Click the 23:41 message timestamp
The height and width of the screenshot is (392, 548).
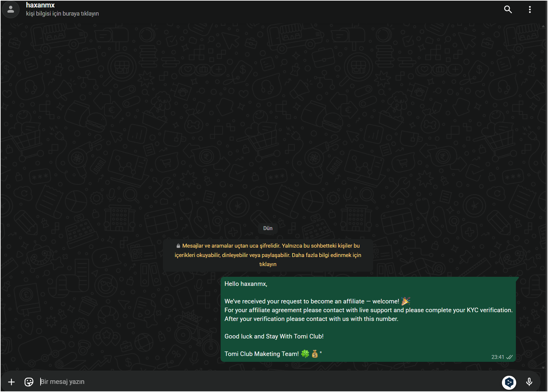[x=498, y=357]
